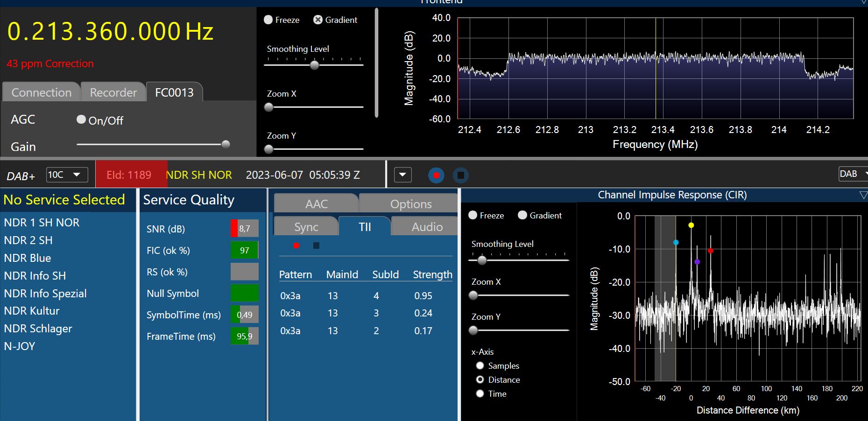Collapse the Channel Impulse Response panel
The width and height of the screenshot is (868, 421).
(x=863, y=195)
